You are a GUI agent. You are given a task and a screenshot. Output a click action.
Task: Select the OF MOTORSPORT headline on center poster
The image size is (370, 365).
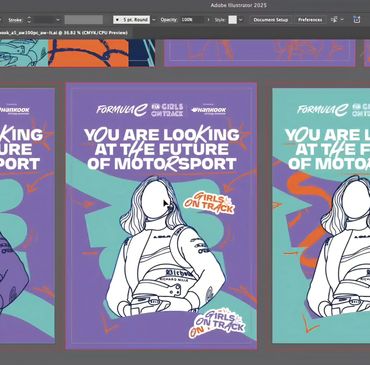(162, 164)
